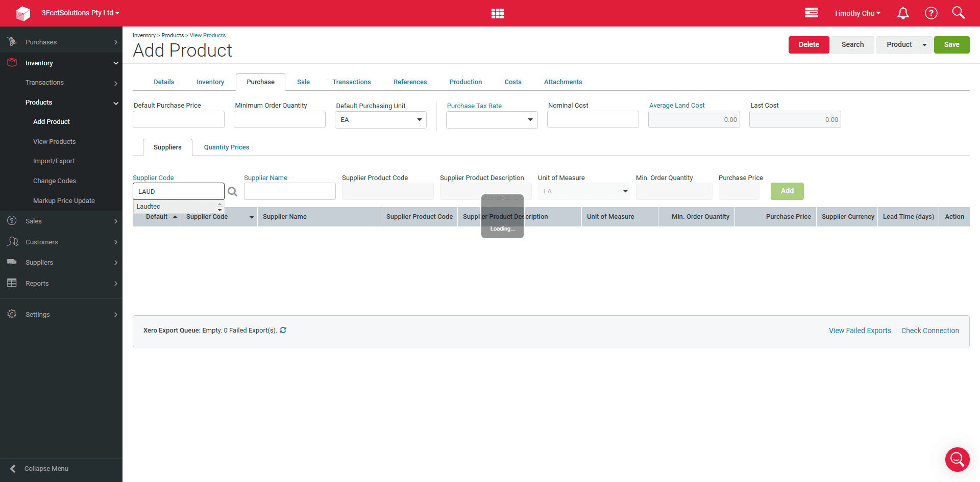Open the red chat support bubble
The image size is (980, 482).
tap(957, 460)
